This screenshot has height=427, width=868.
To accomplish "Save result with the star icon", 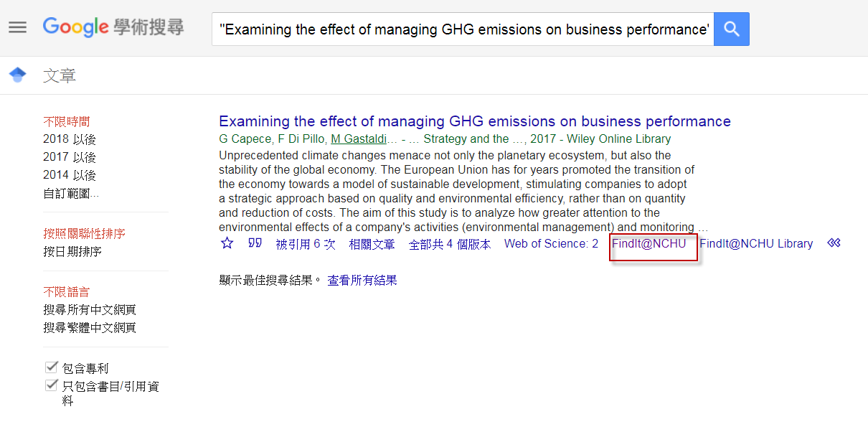I will 227,243.
